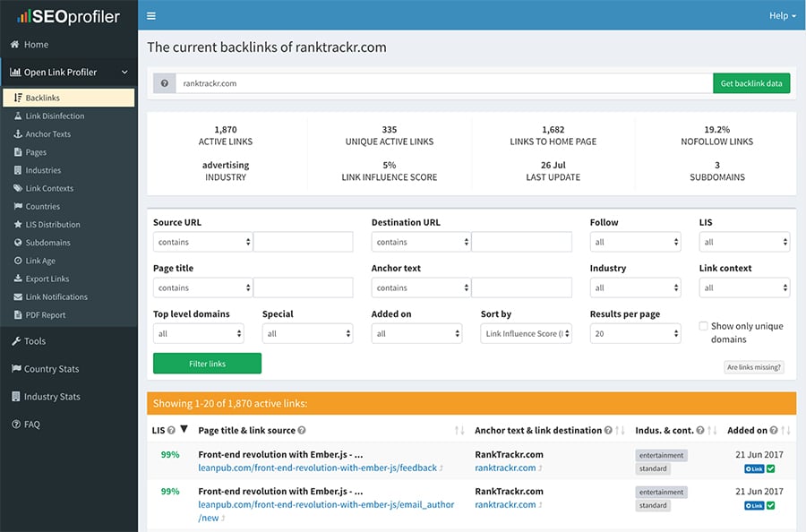The width and height of the screenshot is (806, 532).
Task: Toggle the green checkmark on second backlink row
Action: coord(771,505)
